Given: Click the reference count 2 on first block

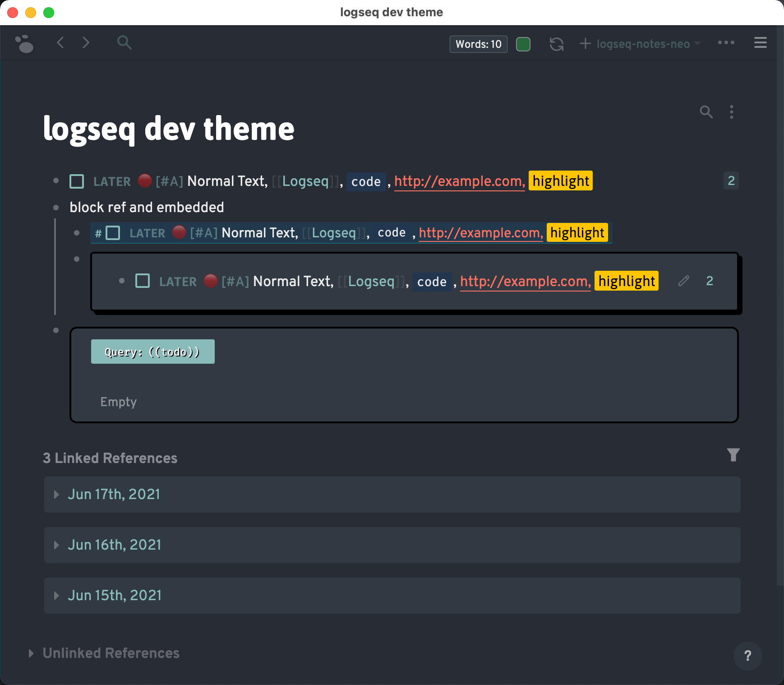Looking at the screenshot, I should (x=731, y=181).
